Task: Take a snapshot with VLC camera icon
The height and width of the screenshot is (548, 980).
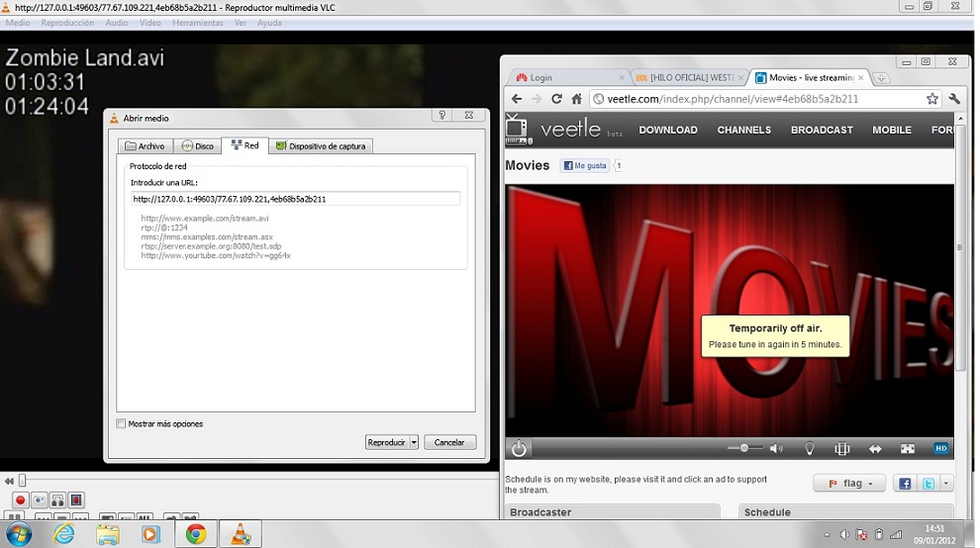Action: coord(39,501)
